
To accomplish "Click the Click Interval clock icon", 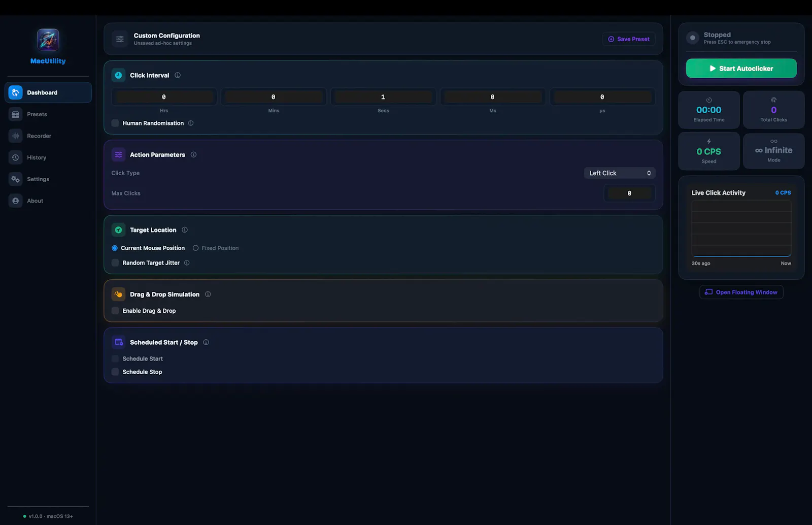I will pos(118,75).
